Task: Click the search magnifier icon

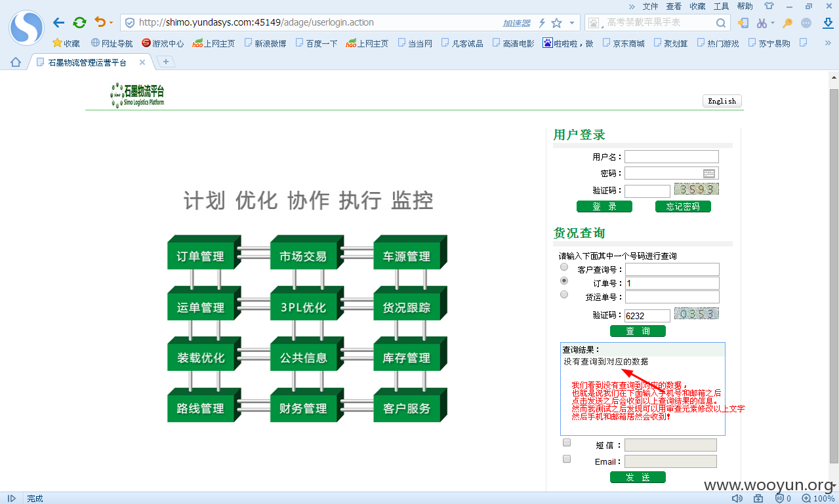Action: (720, 23)
